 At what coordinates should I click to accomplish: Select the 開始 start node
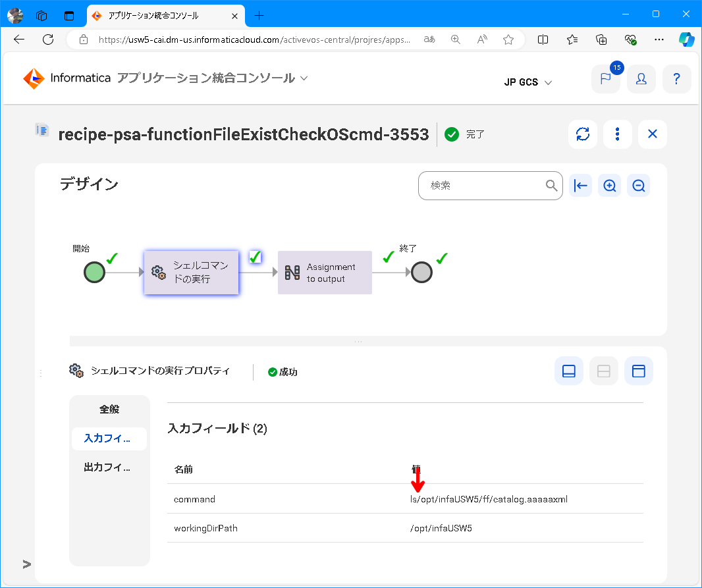tap(94, 272)
